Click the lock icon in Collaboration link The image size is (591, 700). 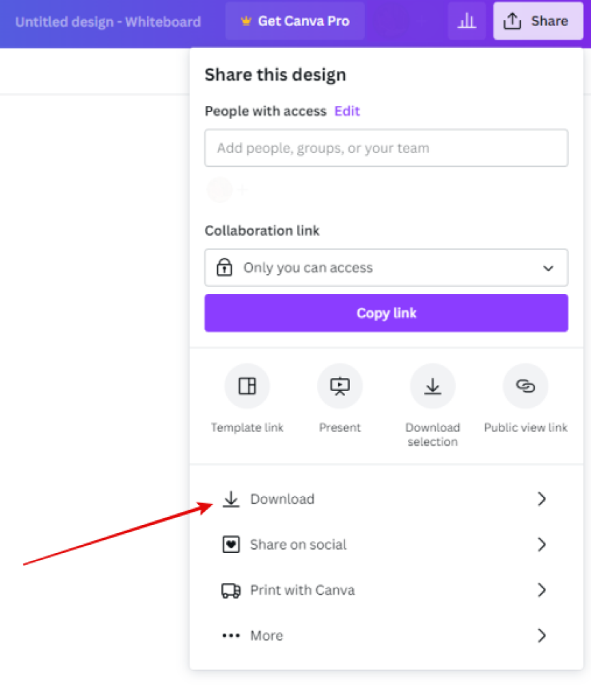pos(224,267)
